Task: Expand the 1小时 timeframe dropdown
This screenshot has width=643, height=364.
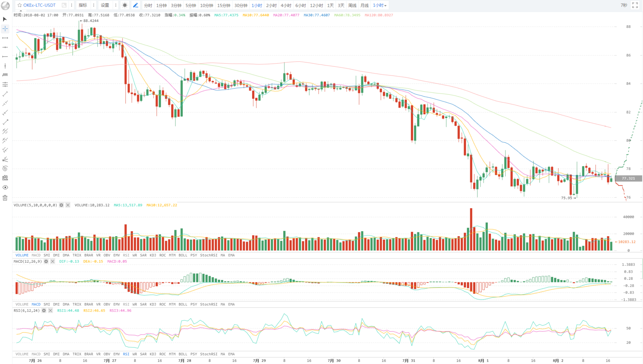Action: pyautogui.click(x=380, y=5)
